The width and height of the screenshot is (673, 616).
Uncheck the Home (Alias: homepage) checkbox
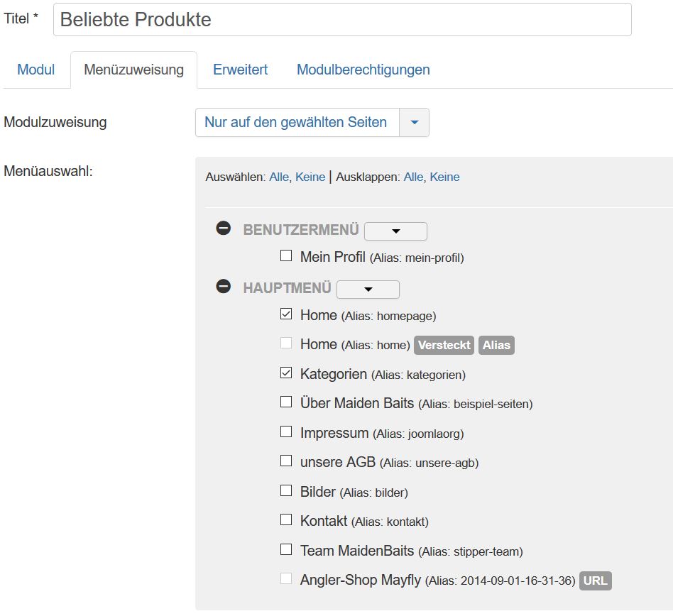coord(286,314)
